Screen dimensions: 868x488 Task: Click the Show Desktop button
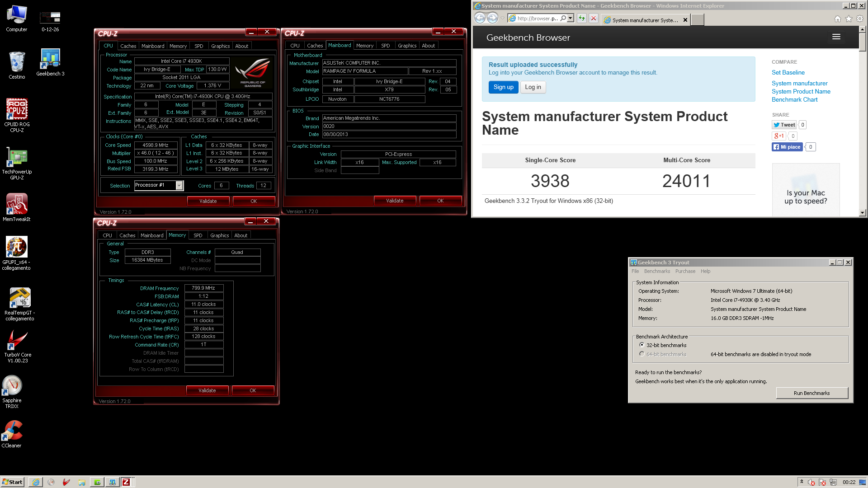pyautogui.click(x=863, y=482)
